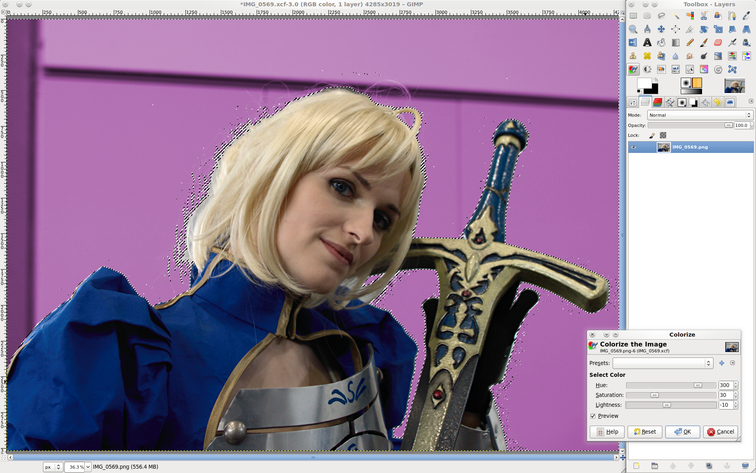Click the Saturation slider handle

point(654,395)
